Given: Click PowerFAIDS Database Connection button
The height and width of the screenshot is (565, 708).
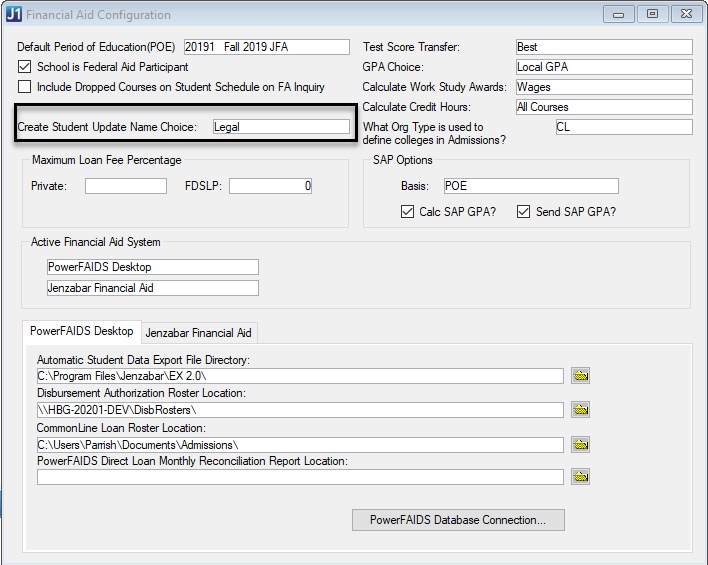Looking at the screenshot, I should [x=458, y=520].
